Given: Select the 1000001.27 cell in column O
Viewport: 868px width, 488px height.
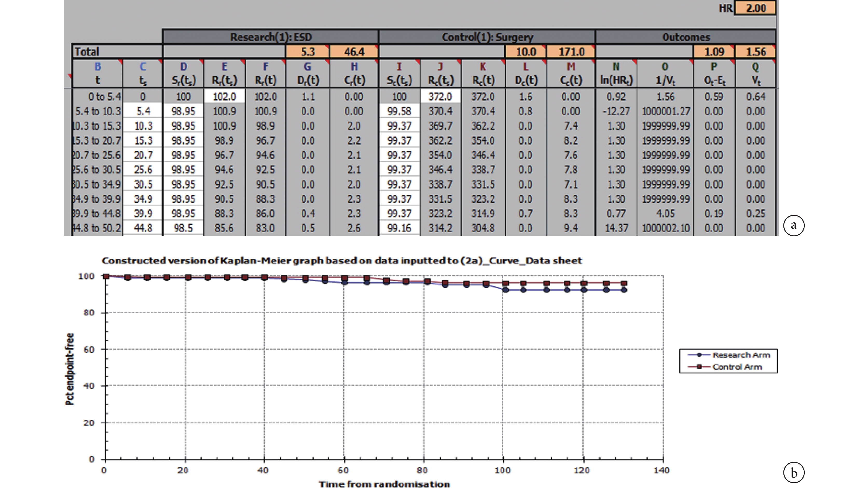Looking at the screenshot, I should click(665, 111).
